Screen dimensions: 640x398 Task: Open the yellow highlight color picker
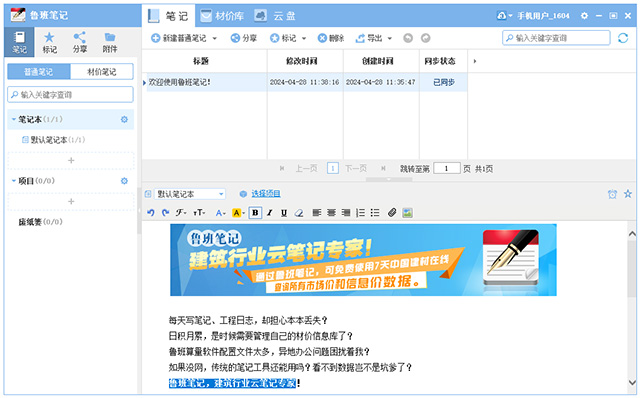pos(238,213)
